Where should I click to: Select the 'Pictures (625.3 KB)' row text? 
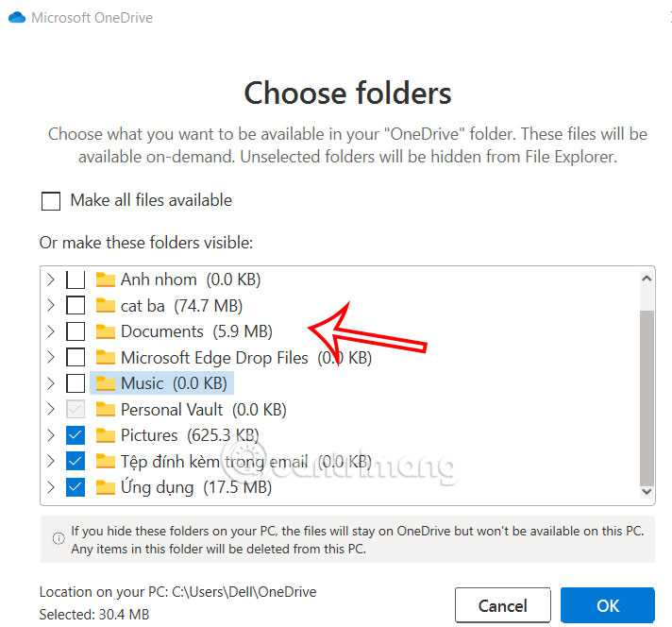click(x=190, y=435)
